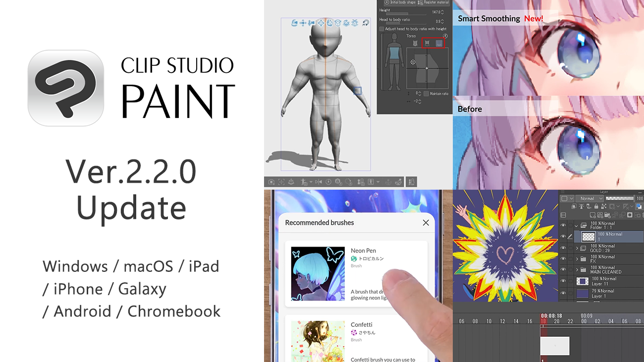Hide the Folder 1 layer via eye icon
Viewport: 644px width, 362px height.
(563, 225)
